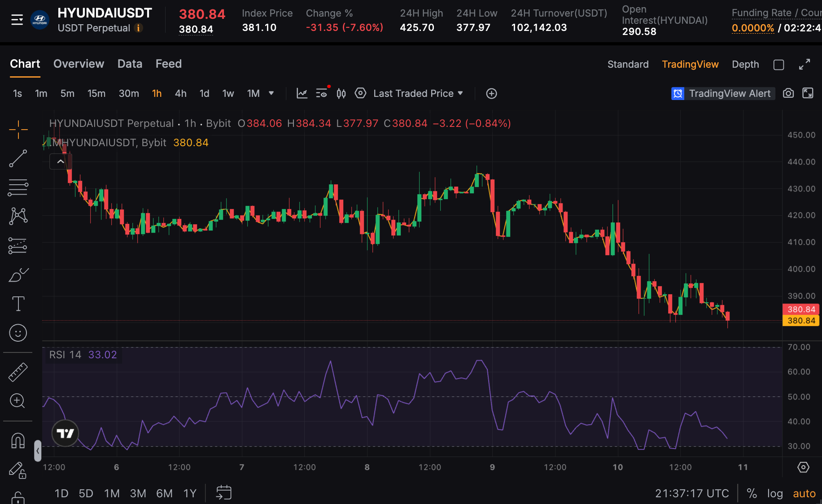Viewport: 822px width, 504px height.
Task: Collapse the indicator legend chevron
Action: (61, 161)
